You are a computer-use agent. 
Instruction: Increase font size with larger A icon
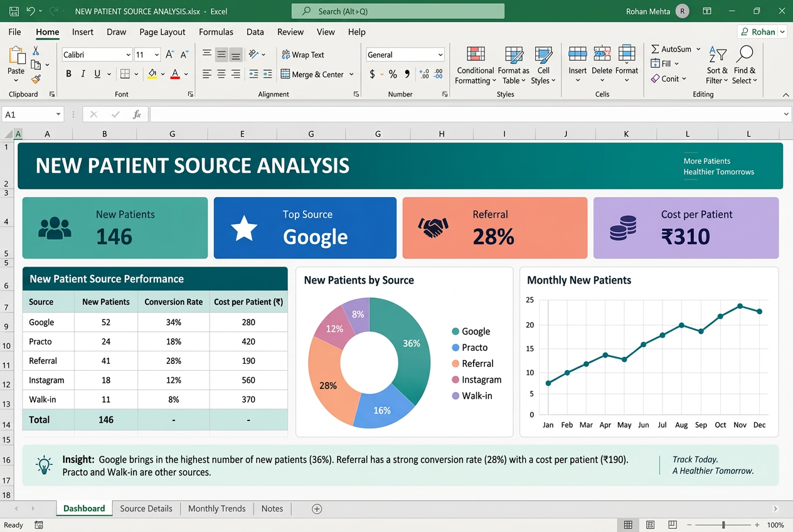[170, 55]
